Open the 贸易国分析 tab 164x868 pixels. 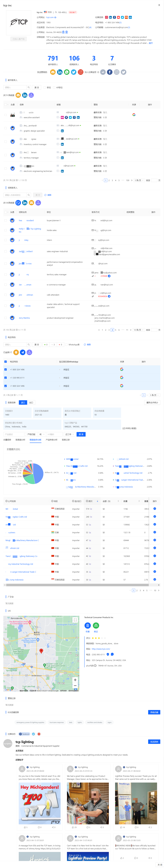pos(20,440)
